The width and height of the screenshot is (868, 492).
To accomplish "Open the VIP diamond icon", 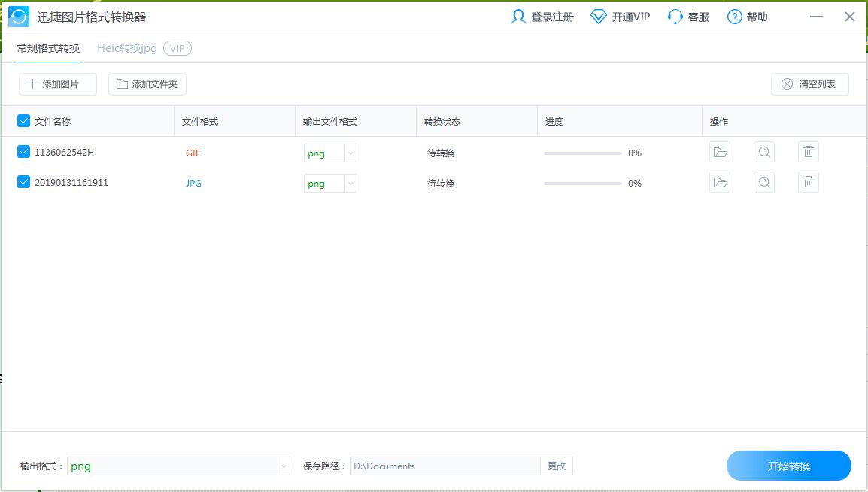I will [599, 17].
